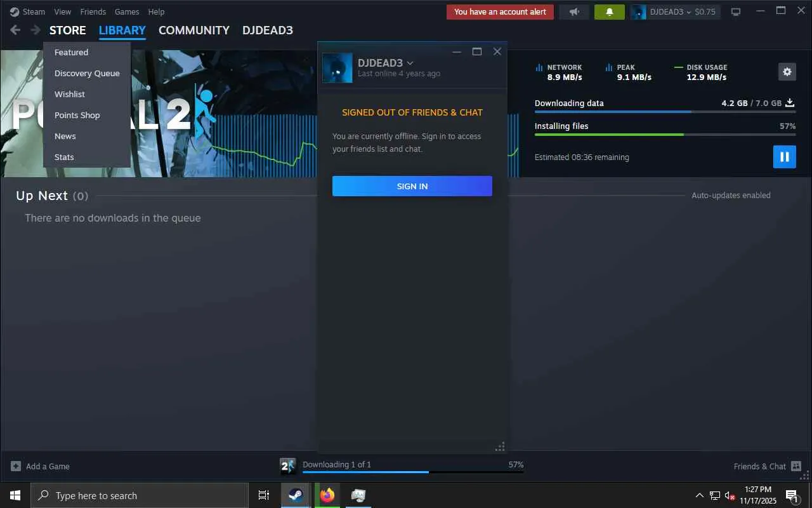Click the download arrow next to 7.0 GB
812x508 pixels.
tap(790, 103)
